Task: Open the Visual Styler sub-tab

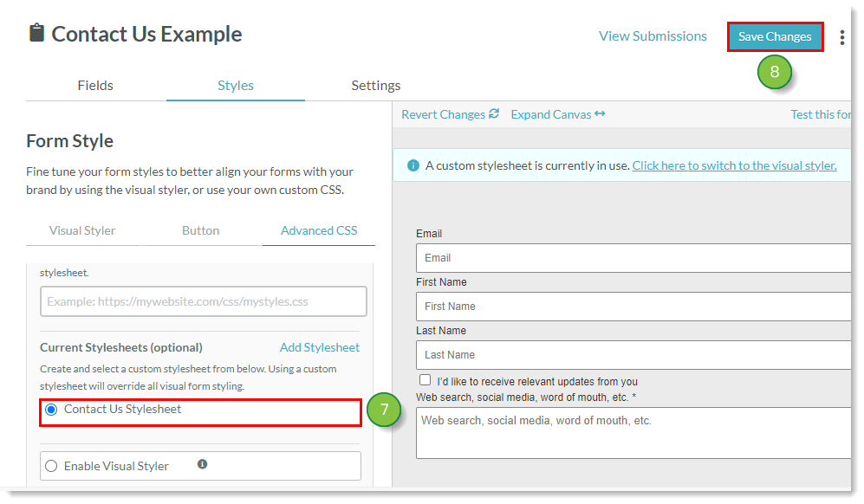Action: coord(82,231)
